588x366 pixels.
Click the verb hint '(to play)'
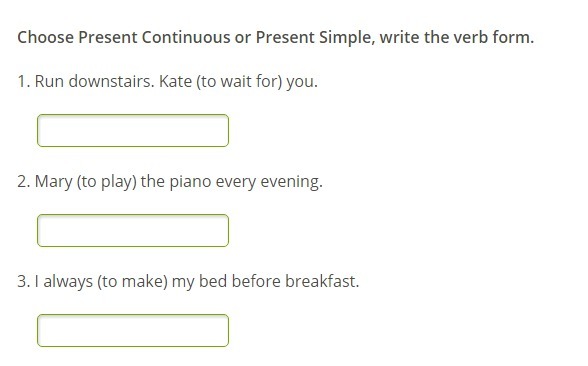[107, 182]
